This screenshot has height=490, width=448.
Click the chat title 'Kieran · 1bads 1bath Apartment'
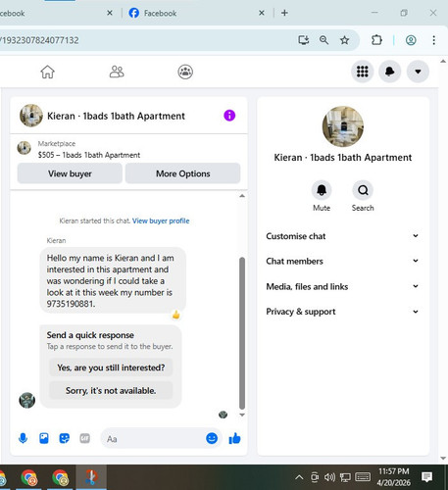[116, 116]
